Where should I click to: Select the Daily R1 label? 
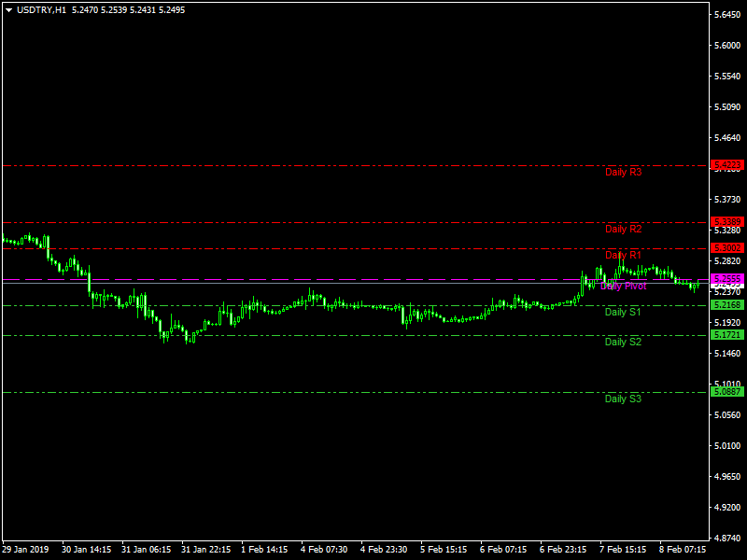(x=623, y=255)
